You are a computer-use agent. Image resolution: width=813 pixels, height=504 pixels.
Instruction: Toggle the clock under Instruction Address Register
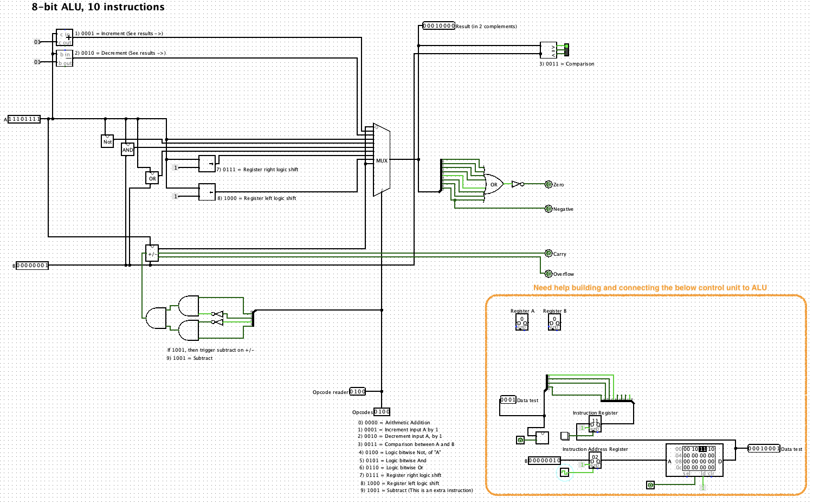pyautogui.click(x=565, y=473)
